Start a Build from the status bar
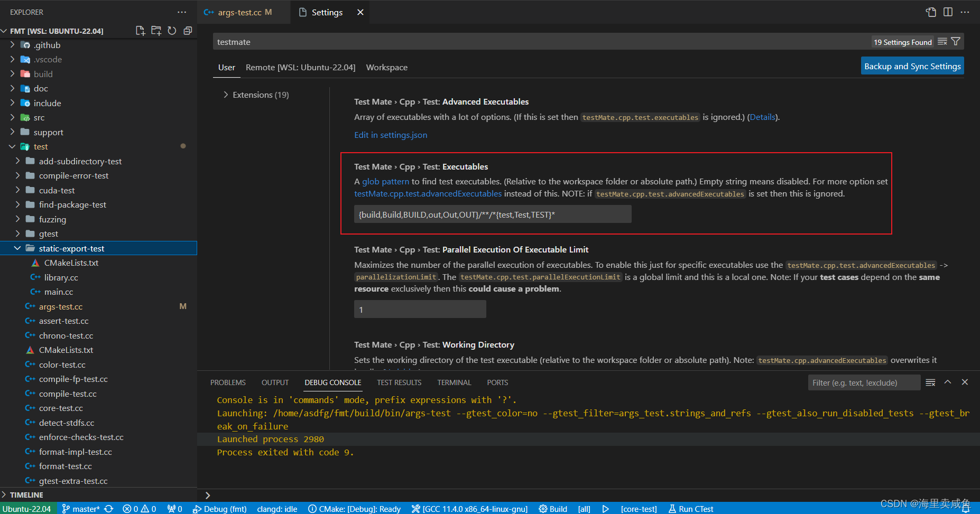Screen dimensions: 980x514 [x=553, y=509]
